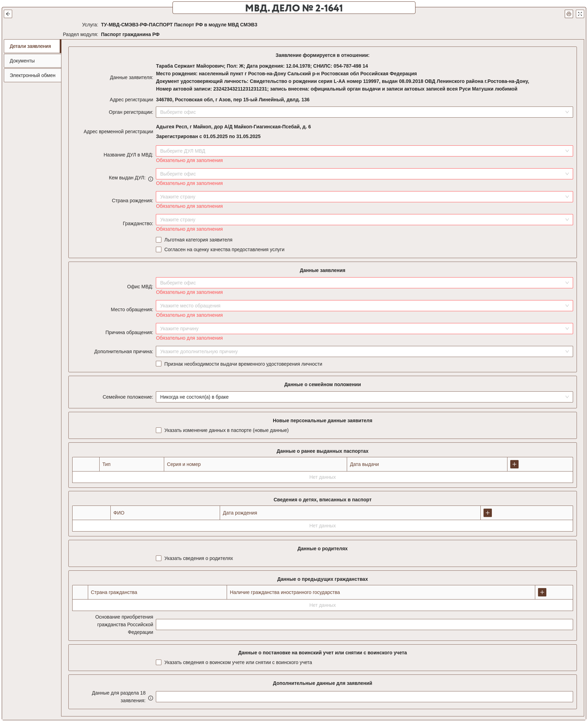The width and height of the screenshot is (588, 722).
Task: Click the print icon
Action: coord(569,14)
